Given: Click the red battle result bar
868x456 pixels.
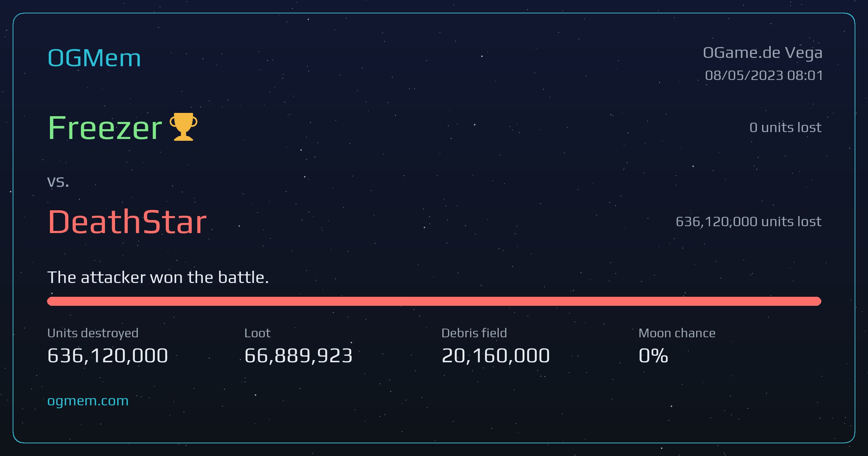Looking at the screenshot, I should pos(434,301).
